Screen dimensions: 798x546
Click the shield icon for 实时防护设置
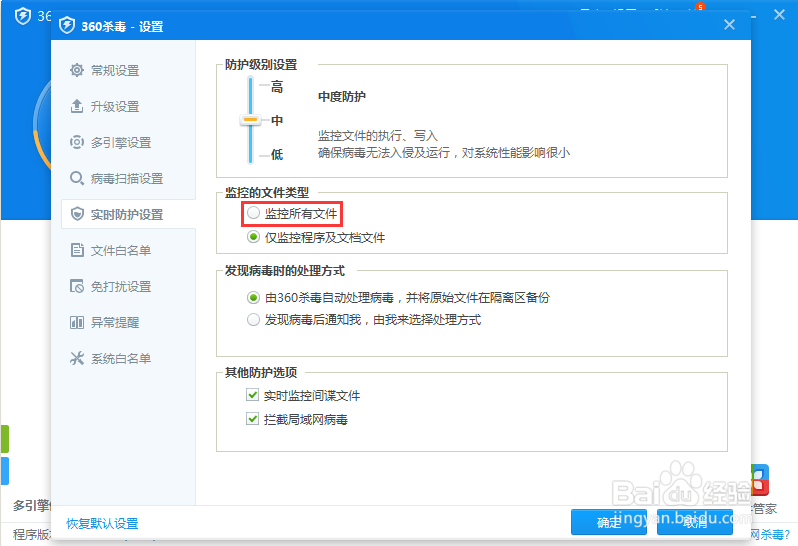77,214
